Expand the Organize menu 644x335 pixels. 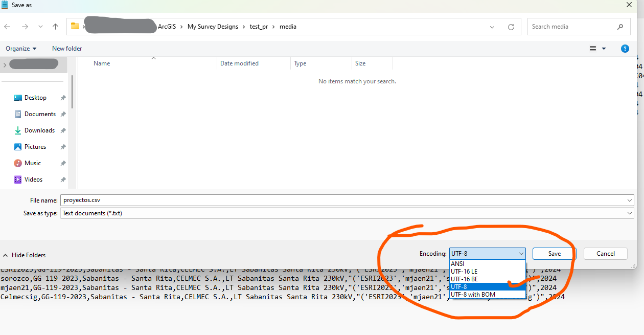coord(20,48)
